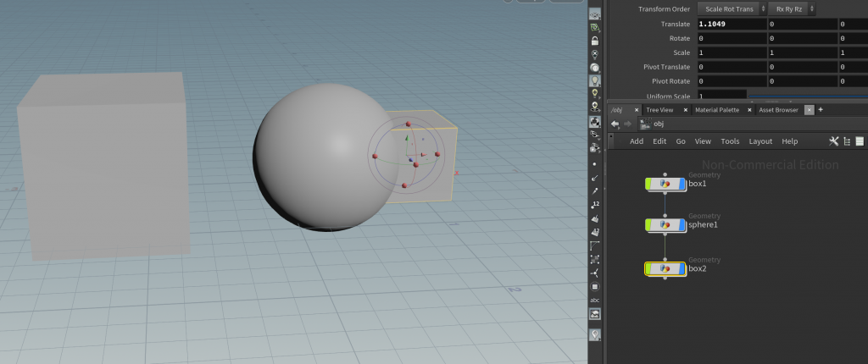Select the headlight-only sphere icon
Image resolution: width=868 pixels, height=364 pixels.
[594, 68]
